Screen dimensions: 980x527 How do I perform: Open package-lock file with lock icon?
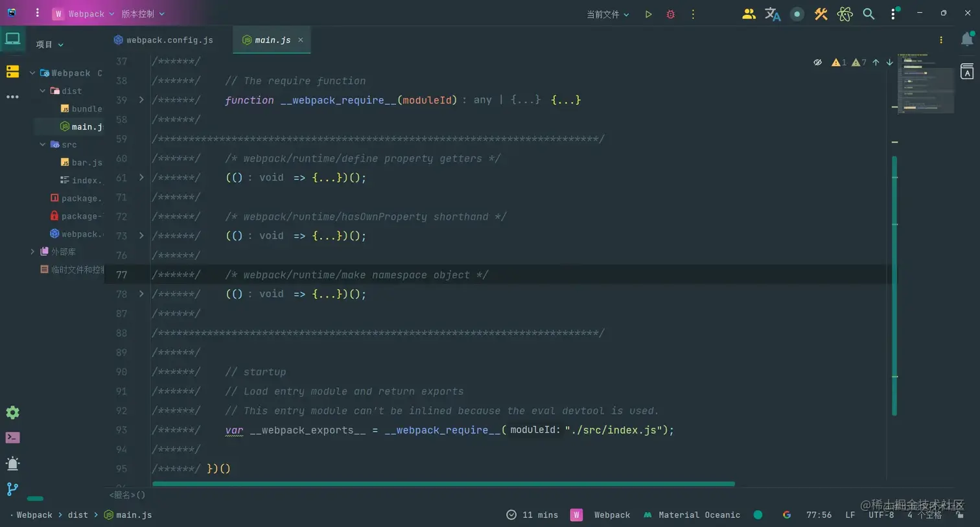[x=76, y=216]
